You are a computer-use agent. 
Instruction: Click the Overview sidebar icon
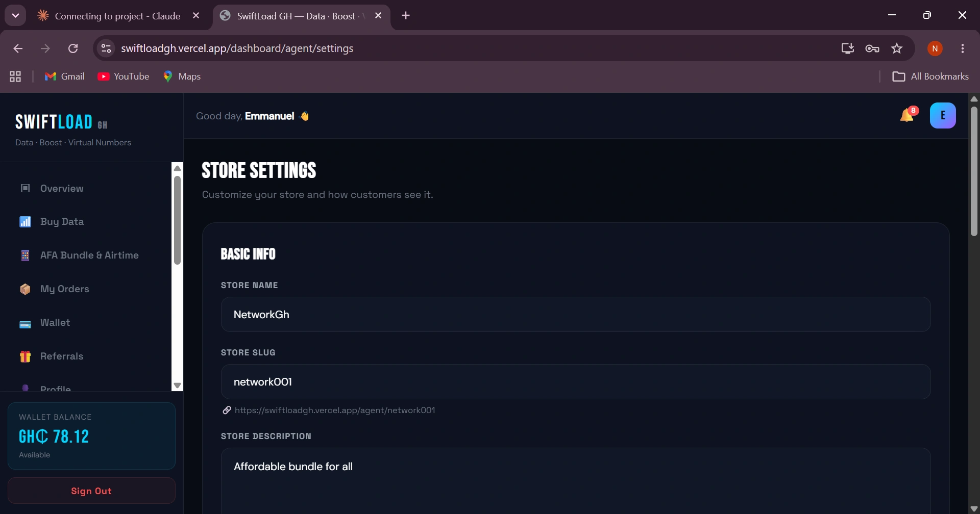[x=25, y=188]
